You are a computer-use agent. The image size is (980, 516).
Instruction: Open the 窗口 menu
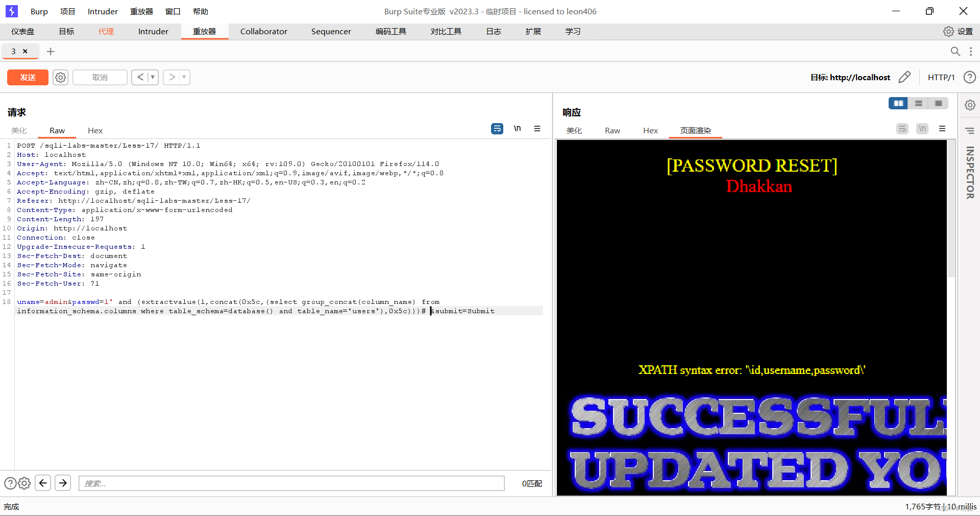[x=173, y=11]
